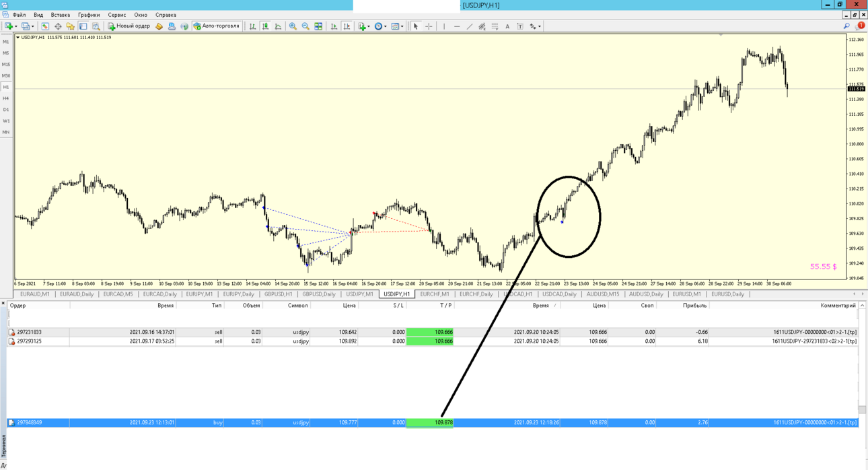Expand Indicators list dropdown in toolbar
This screenshot has height=470, width=868.
(x=369, y=26)
